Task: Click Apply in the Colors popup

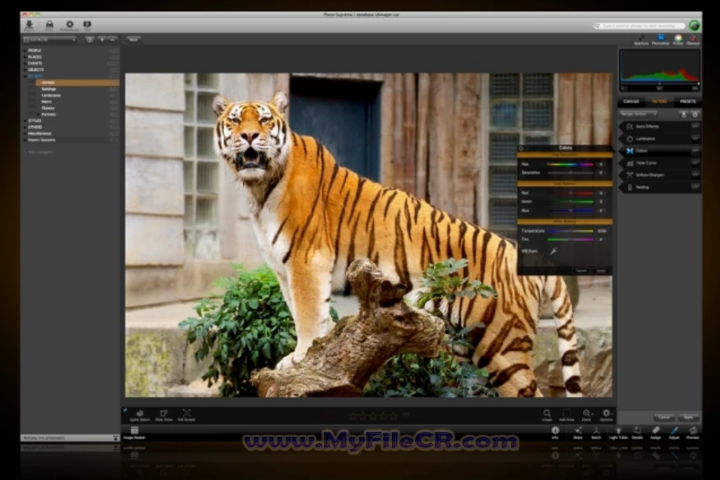Action: coord(601,271)
